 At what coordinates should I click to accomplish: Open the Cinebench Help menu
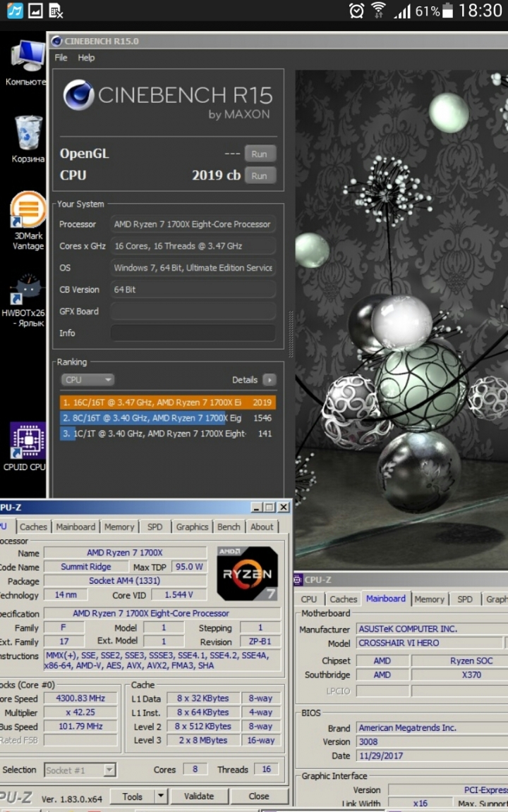coord(86,58)
